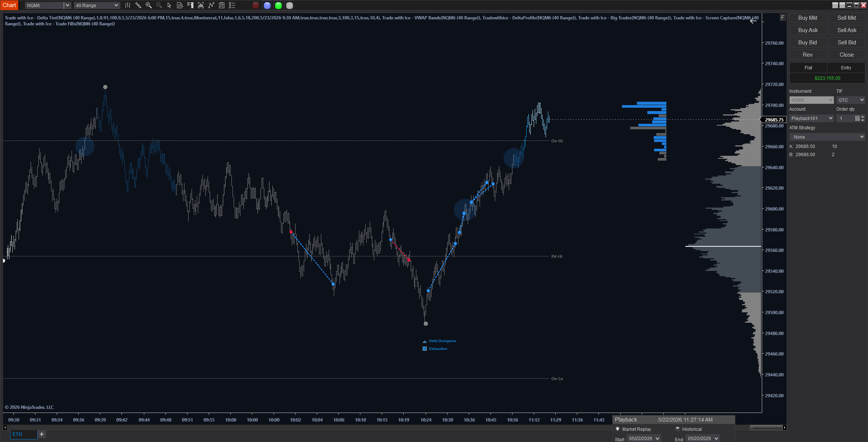Screen dimensions: 868x442
Task: Click the chart scrollbar left arrow
Action: click(5, 427)
